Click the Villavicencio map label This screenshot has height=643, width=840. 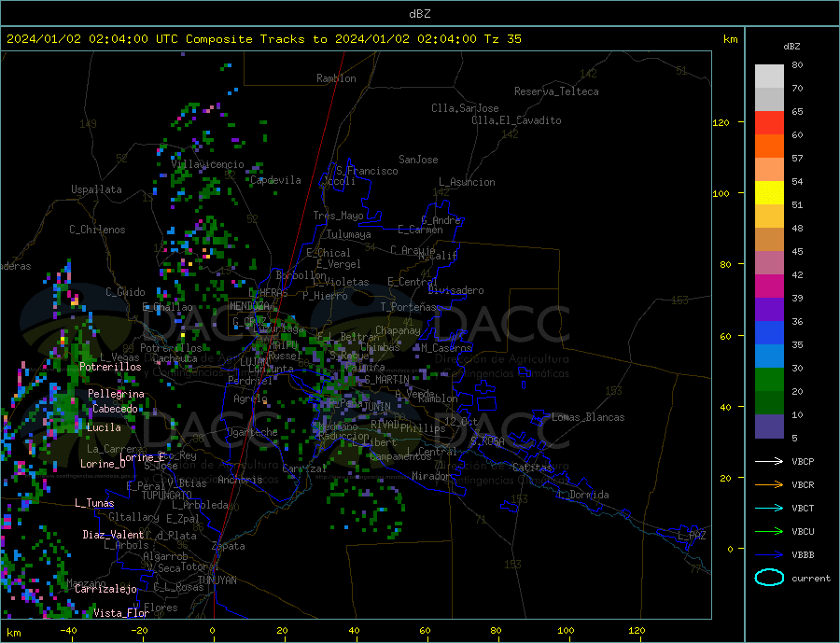coord(207,164)
